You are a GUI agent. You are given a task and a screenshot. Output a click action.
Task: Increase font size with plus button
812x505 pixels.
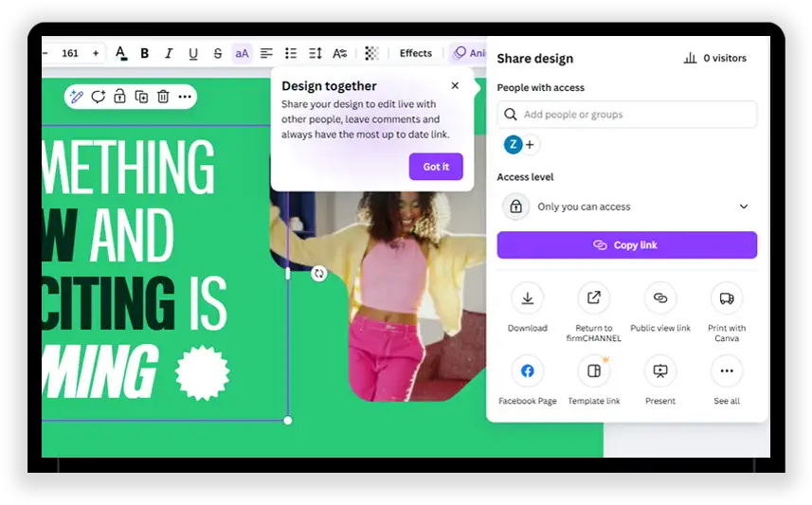tap(96, 53)
